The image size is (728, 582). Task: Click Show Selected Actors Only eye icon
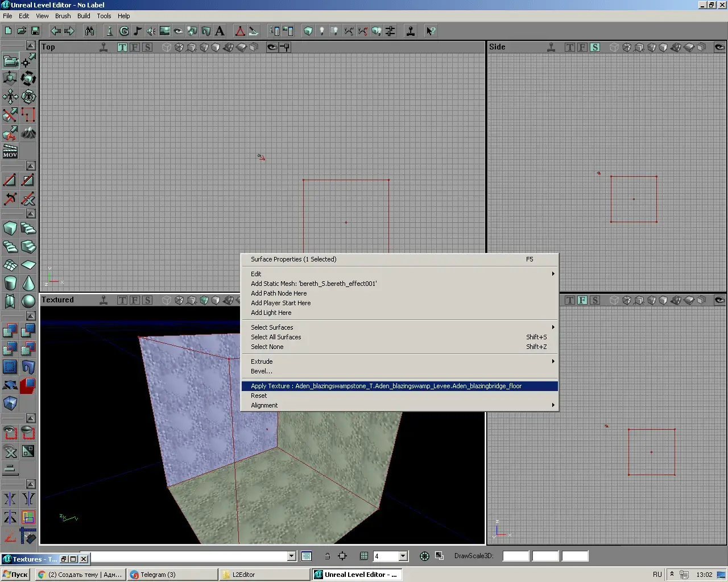coord(10,433)
